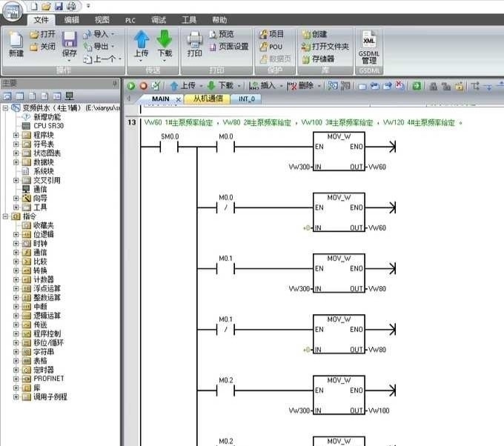Screen dimensions: 504x446
Task: Expand the 程序块 tree node
Action: point(16,135)
